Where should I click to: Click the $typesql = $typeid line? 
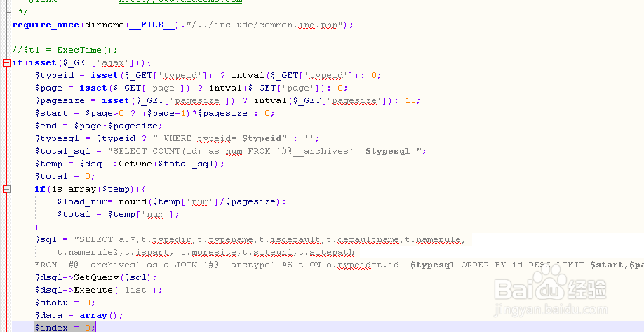177,138
